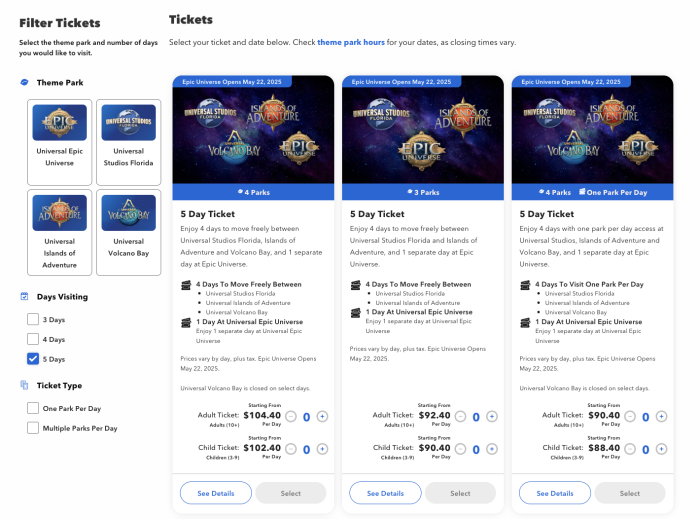This screenshot has width=700, height=519.
Task: Add one Adult Ticket at $92.40
Action: tap(492, 416)
